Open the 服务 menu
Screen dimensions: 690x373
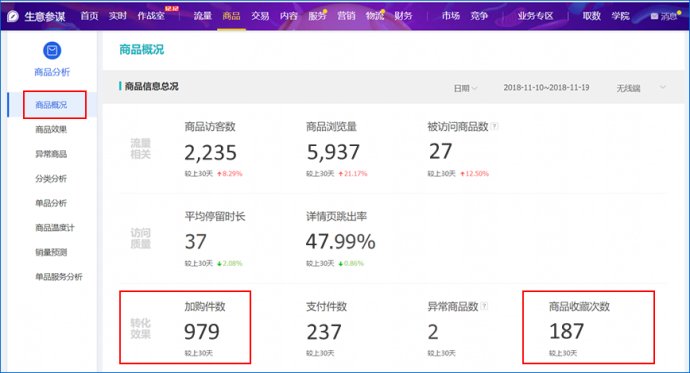point(317,16)
